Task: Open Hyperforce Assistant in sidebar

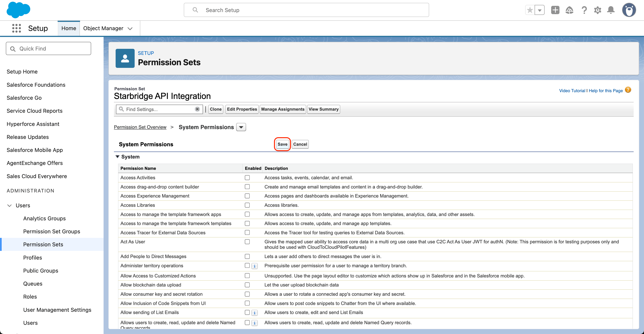Action: 33,124
